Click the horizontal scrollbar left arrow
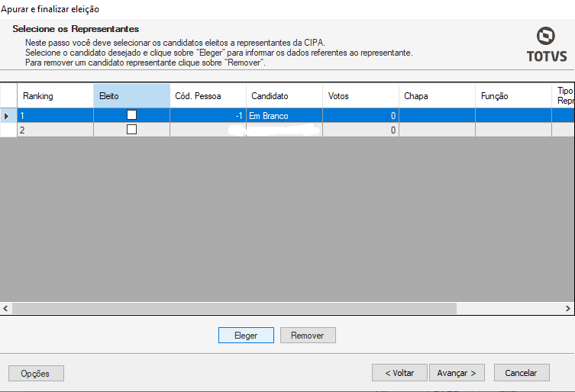 pos(6,309)
